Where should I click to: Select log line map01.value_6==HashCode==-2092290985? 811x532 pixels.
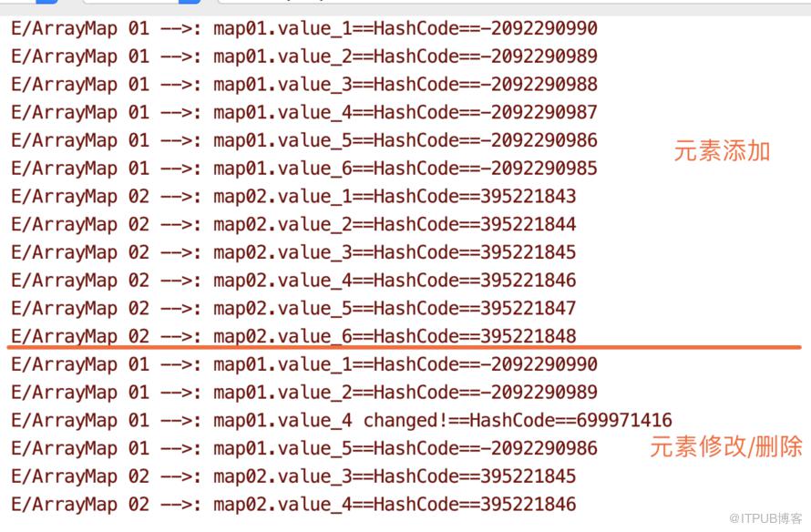(304, 168)
